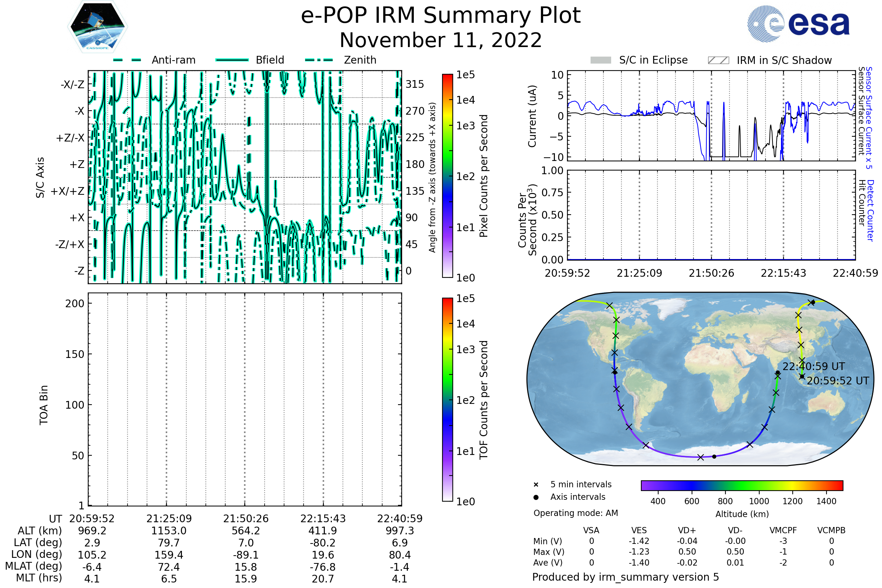Click the CASSIOPE mission logo
Image resolution: width=882 pixels, height=588 pixels.
coord(97,27)
